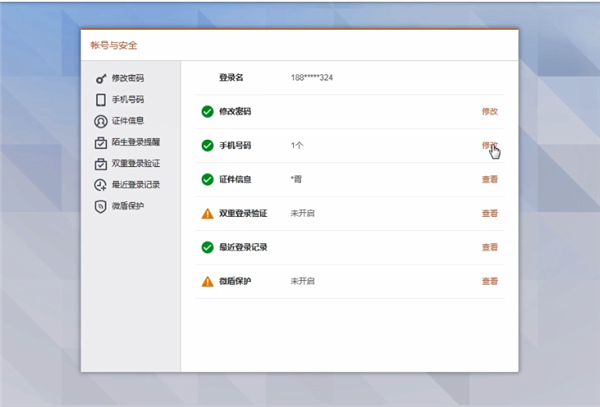Click the 登录名 label
Screen dimensions: 600x407
point(231,78)
